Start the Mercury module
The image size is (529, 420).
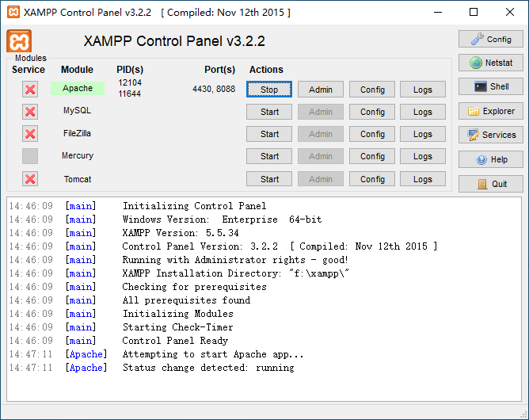point(269,156)
